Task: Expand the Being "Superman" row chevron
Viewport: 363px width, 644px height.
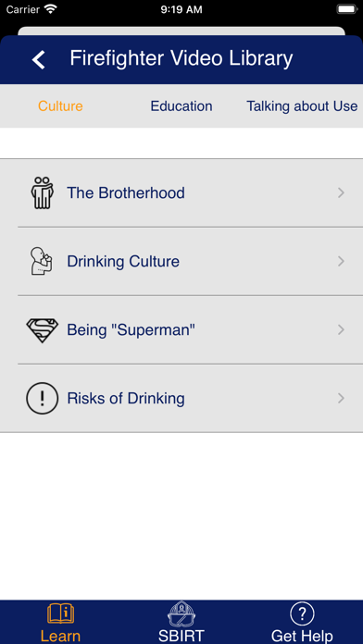Action: (341, 329)
